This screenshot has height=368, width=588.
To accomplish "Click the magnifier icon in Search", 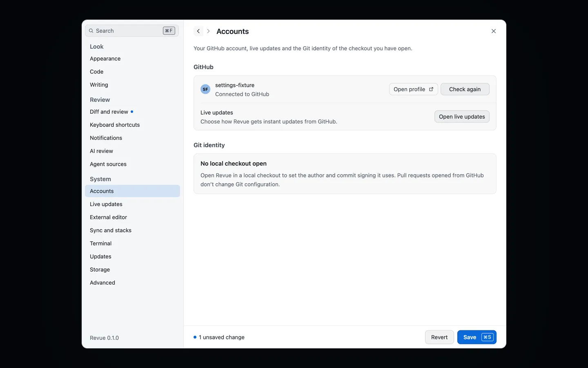I will 91,31.
